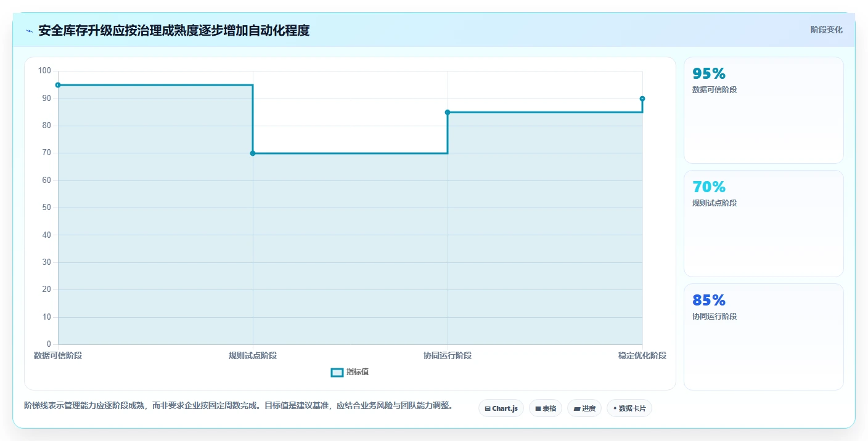Toggle the 指标值 legend swatch
This screenshot has height=441, width=868.
point(337,372)
